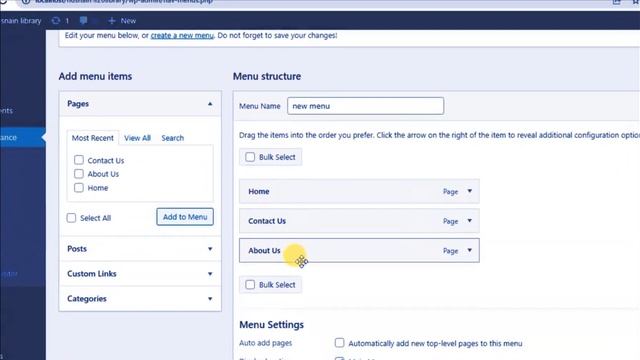Enable the lower Bulk Select checkbox
Viewport: 640px width, 360px height.
[250, 285]
